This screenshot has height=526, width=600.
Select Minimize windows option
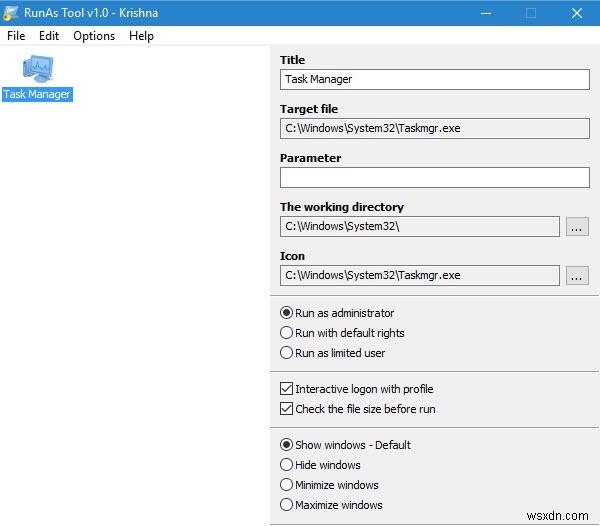pos(329,484)
